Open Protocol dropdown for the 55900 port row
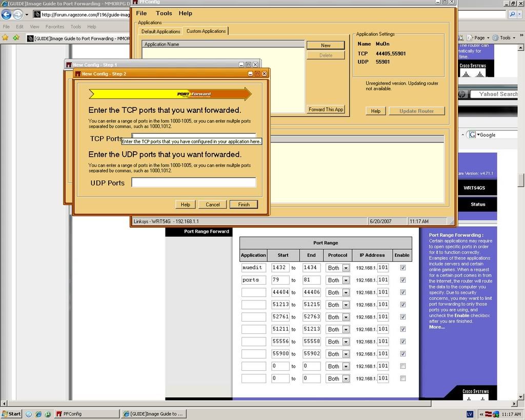Screen dimensions: 525x420 (x=346, y=354)
